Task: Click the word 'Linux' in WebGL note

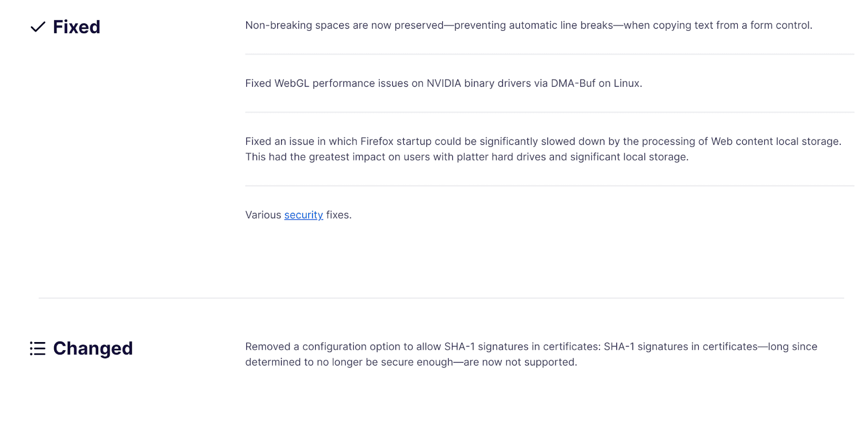Action: tap(627, 83)
